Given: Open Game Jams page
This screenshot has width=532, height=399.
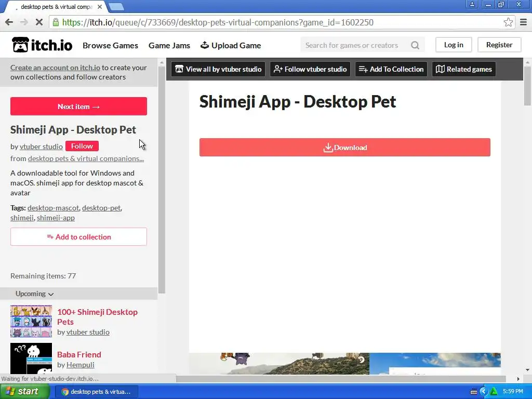Looking at the screenshot, I should [169, 46].
